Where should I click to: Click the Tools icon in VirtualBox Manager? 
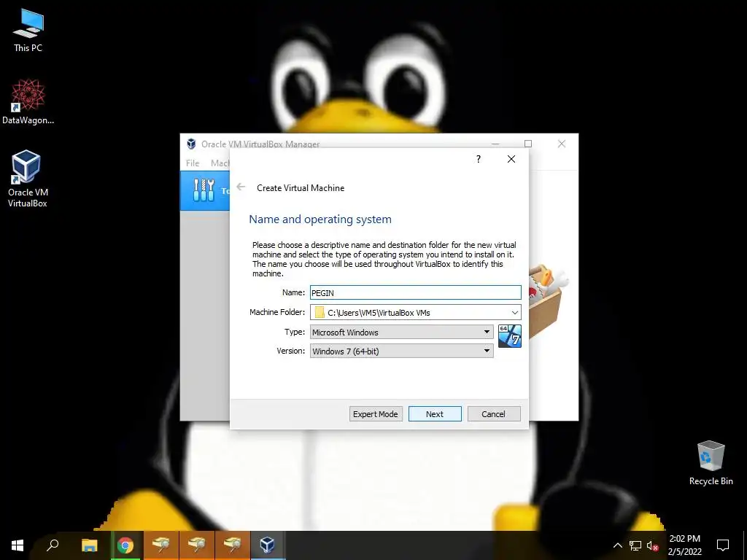coord(204,190)
